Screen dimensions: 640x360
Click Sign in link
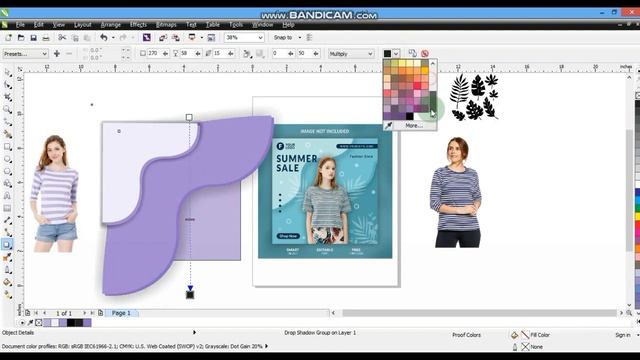click(622, 335)
